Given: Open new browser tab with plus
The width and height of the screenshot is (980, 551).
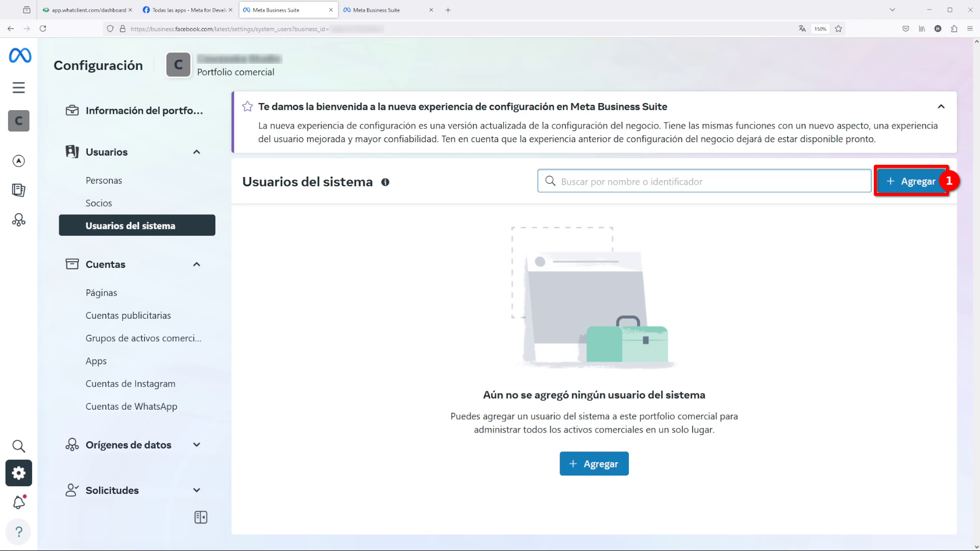Looking at the screenshot, I should coord(448,10).
